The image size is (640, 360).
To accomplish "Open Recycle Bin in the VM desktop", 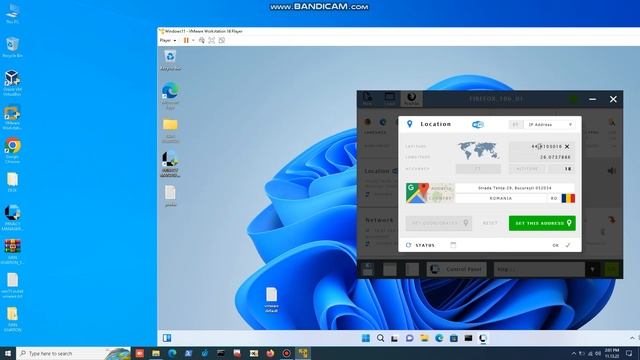I will tap(170, 60).
